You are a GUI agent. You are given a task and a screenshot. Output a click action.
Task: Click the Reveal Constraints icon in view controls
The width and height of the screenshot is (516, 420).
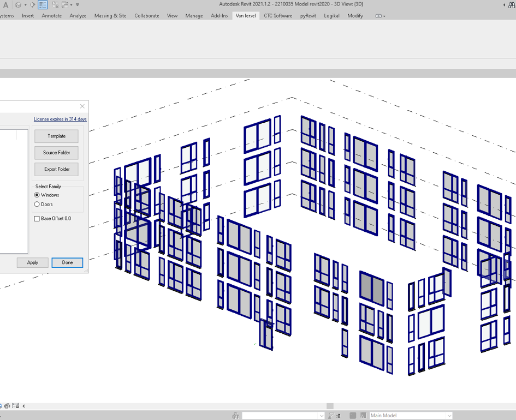tap(15, 406)
